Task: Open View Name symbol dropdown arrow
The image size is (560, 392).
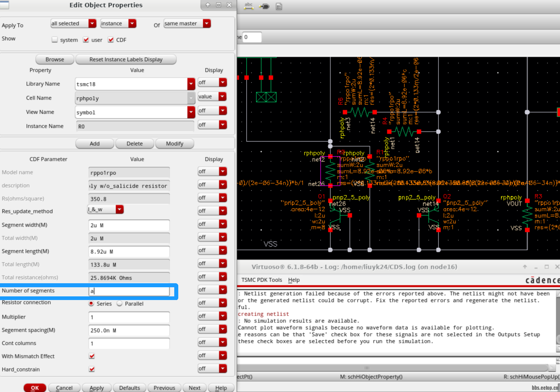Action: [191, 112]
